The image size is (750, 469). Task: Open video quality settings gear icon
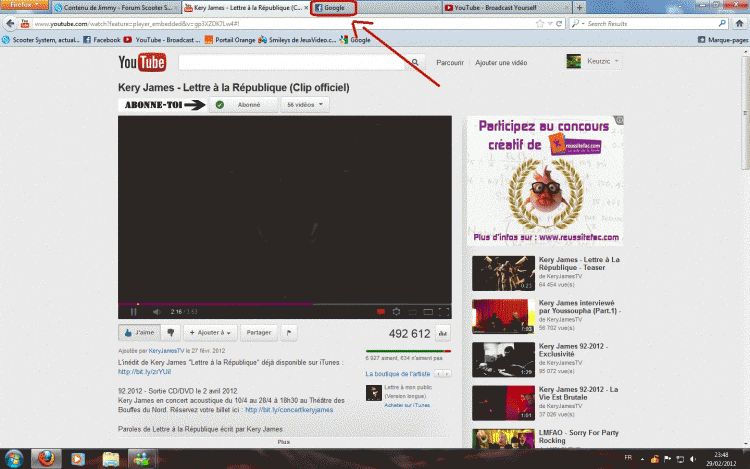pos(397,312)
